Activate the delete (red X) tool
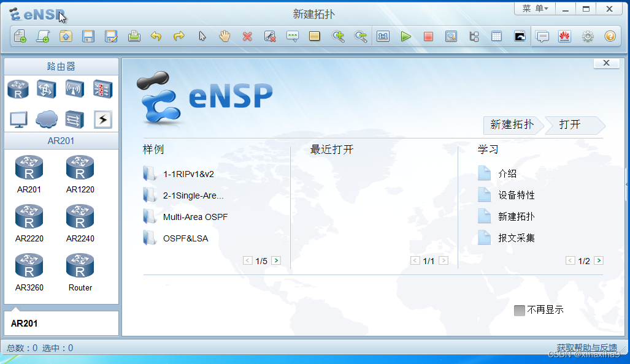This screenshot has height=364, width=630. click(x=247, y=36)
